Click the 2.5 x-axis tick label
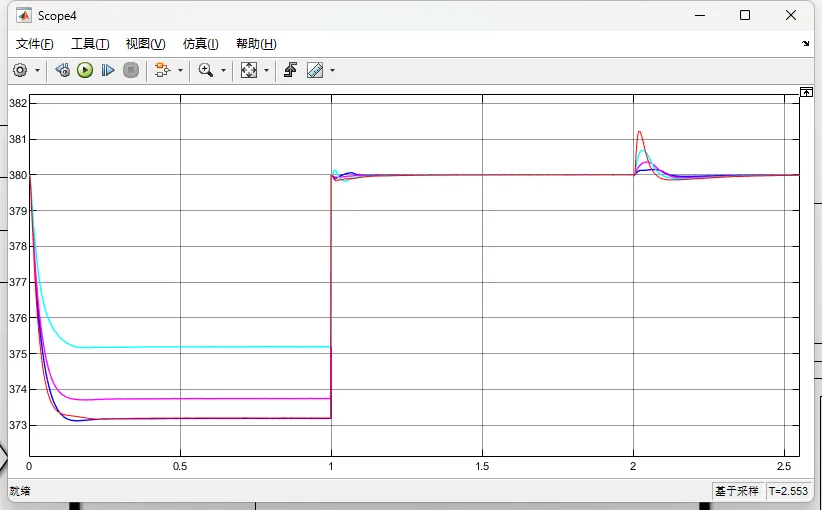Viewport: 822px width, 510px height. point(784,466)
